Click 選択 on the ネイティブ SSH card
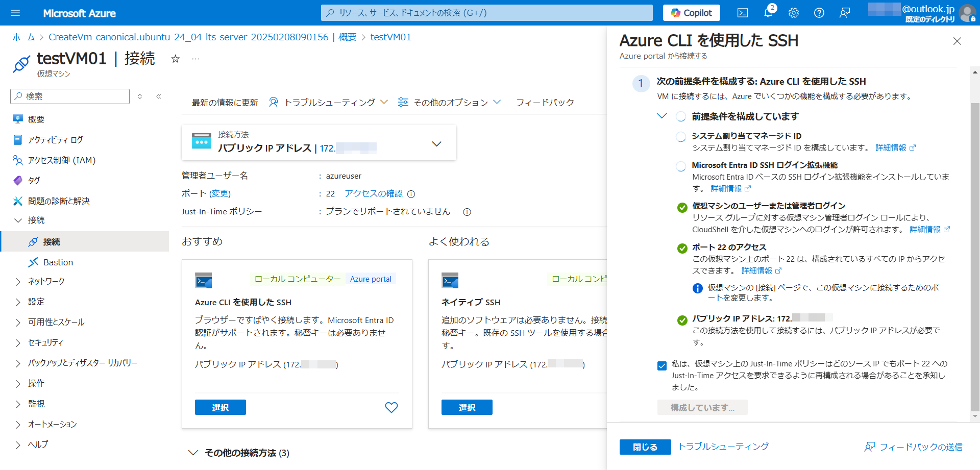The height and width of the screenshot is (470, 980). point(467,407)
